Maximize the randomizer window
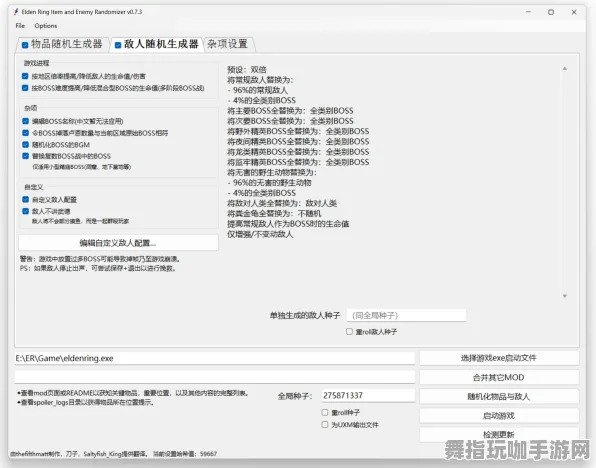This screenshot has height=468, width=596. click(x=551, y=12)
